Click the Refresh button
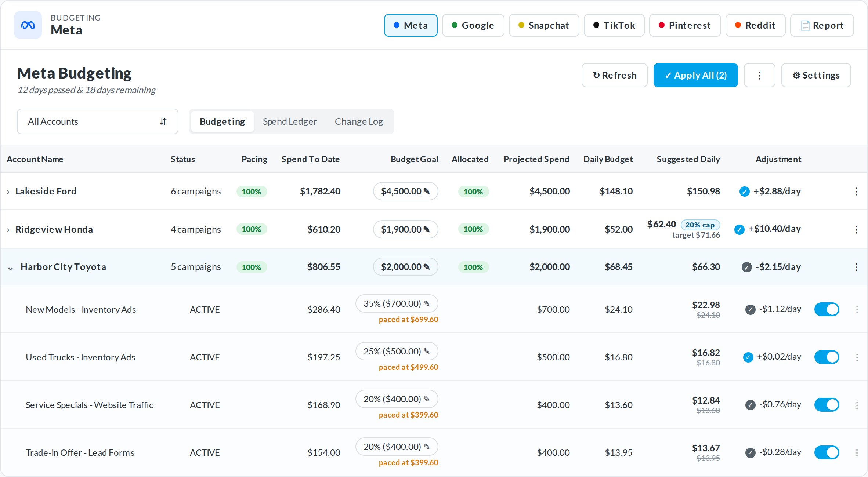Viewport: 868px width, 477px height. pyautogui.click(x=614, y=75)
